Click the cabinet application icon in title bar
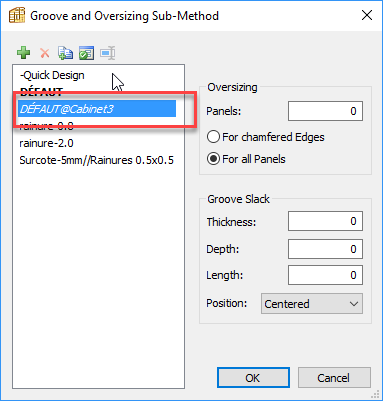Viewport: 383px width, 401px height. 17,15
